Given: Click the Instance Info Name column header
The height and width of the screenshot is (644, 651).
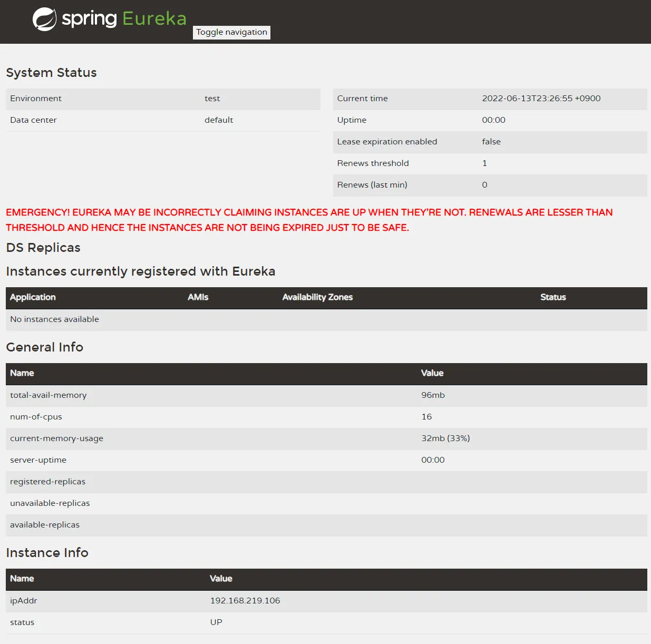Looking at the screenshot, I should point(22,579).
